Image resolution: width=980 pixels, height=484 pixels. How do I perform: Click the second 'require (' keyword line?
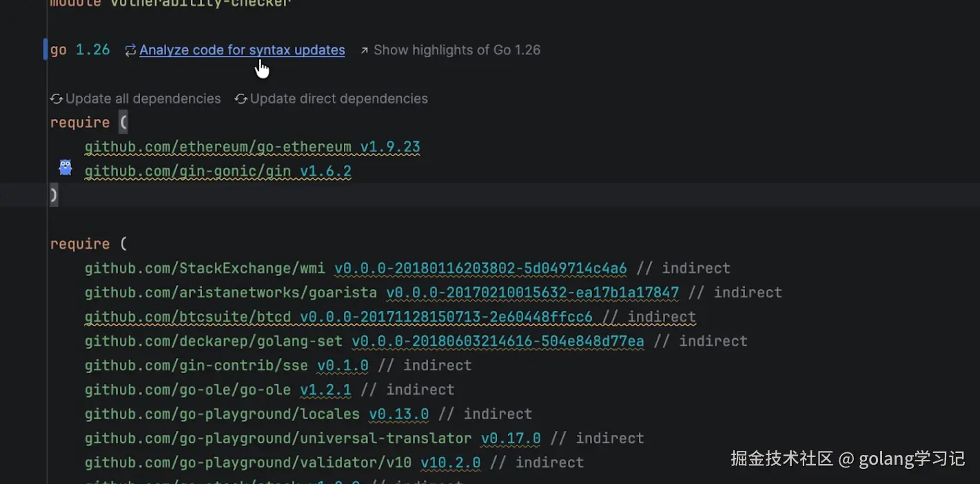(89, 244)
